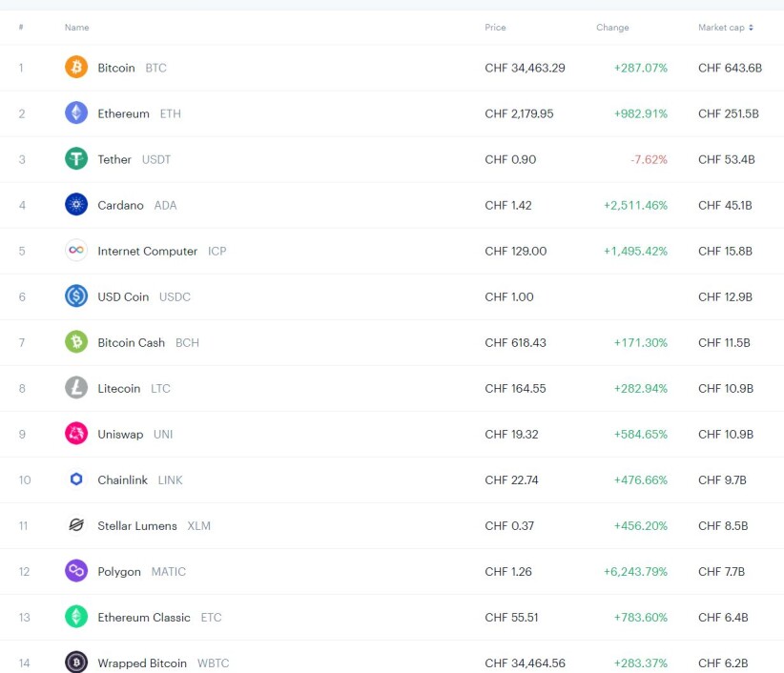Click market cap CHF 251.5B

coord(729,114)
